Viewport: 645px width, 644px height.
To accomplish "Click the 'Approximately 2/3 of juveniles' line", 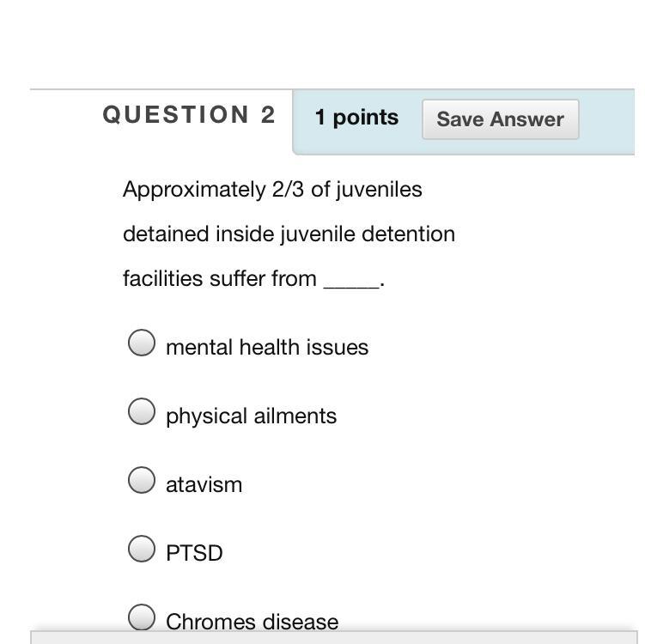I will 272,189.
